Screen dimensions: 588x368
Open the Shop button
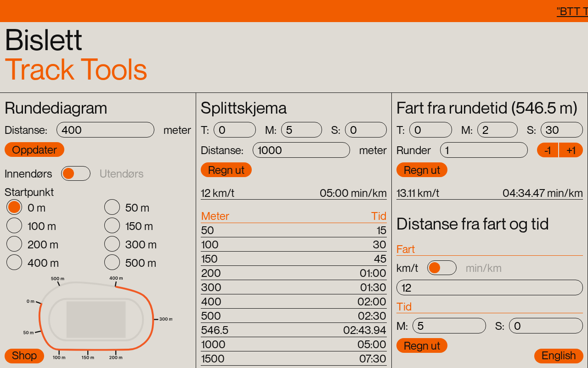[x=24, y=356]
